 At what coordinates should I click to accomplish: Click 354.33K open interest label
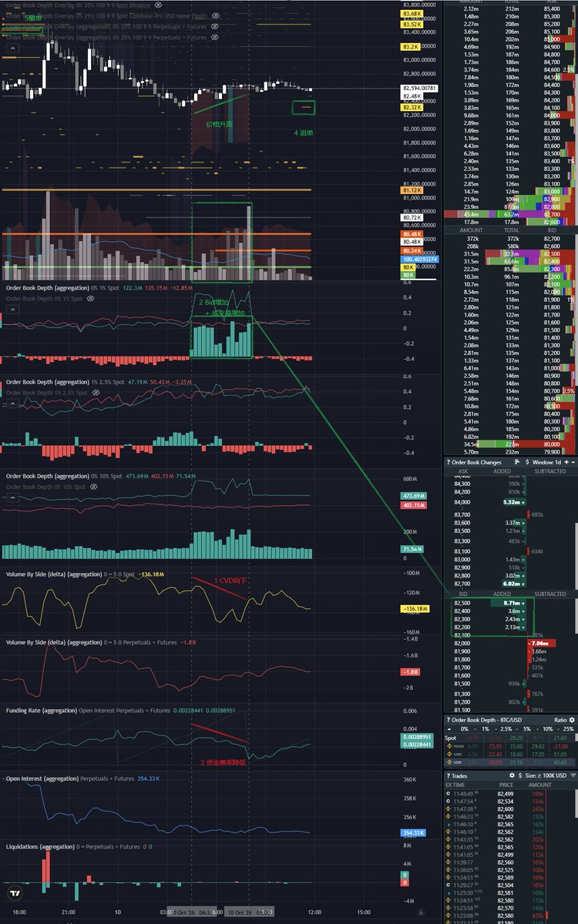click(x=413, y=833)
